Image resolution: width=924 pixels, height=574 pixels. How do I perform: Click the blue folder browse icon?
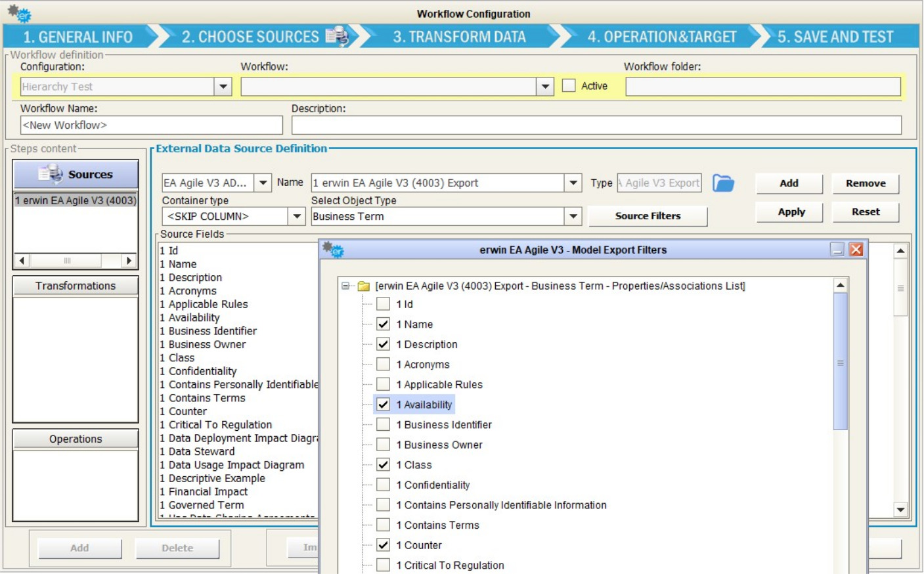point(723,183)
